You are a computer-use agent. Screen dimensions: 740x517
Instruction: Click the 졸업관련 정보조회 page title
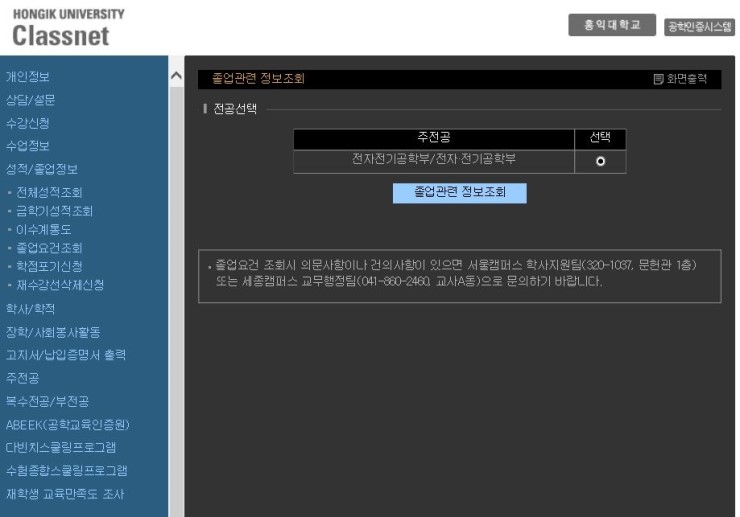click(x=258, y=78)
